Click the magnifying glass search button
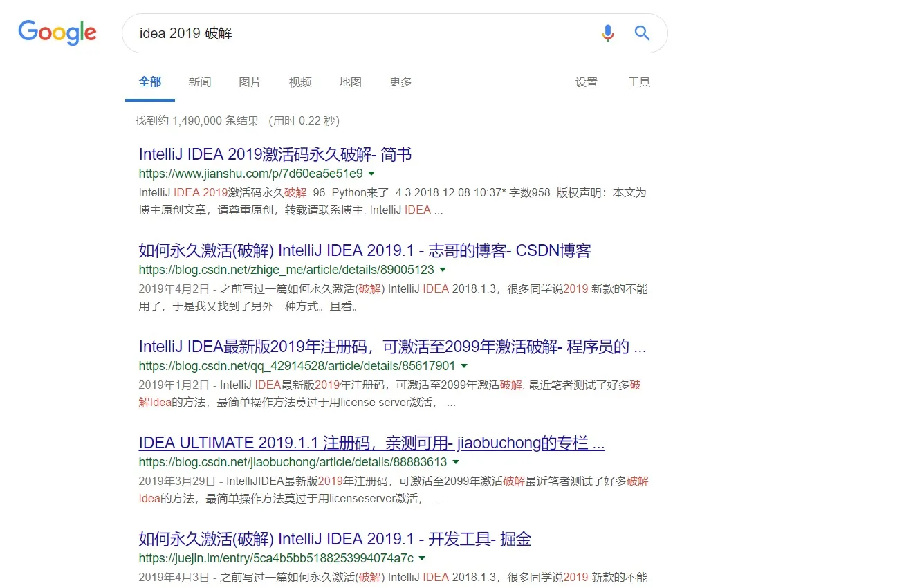Image resolution: width=922 pixels, height=588 pixels. click(x=643, y=33)
